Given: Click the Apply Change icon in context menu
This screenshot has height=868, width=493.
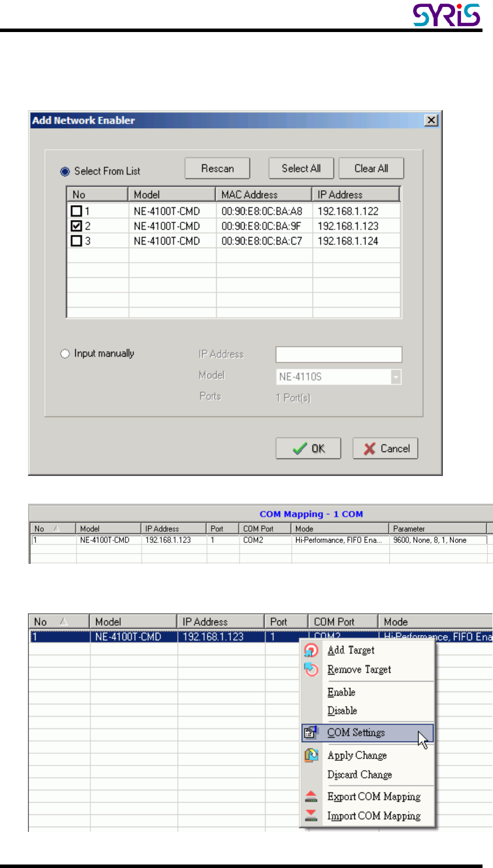Looking at the screenshot, I should 311,755.
